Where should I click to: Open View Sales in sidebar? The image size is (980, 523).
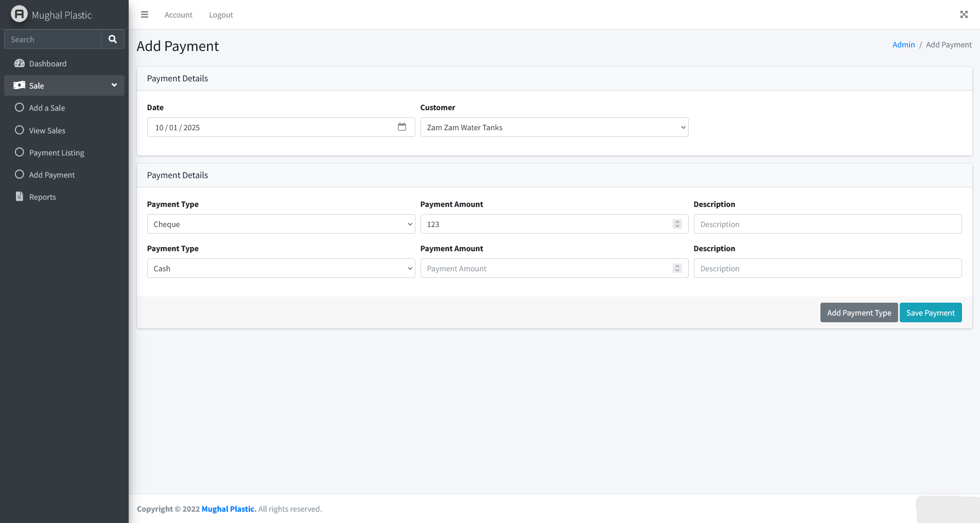(x=47, y=131)
